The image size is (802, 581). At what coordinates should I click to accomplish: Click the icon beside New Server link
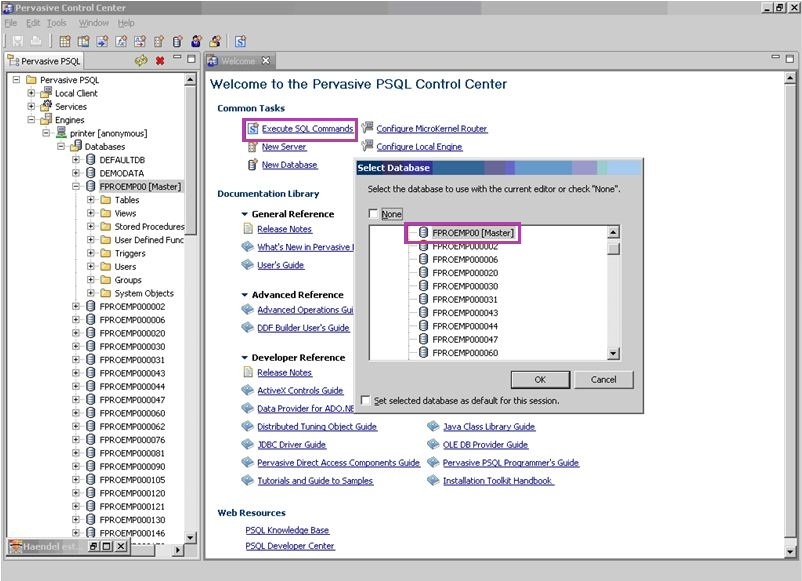coord(252,147)
